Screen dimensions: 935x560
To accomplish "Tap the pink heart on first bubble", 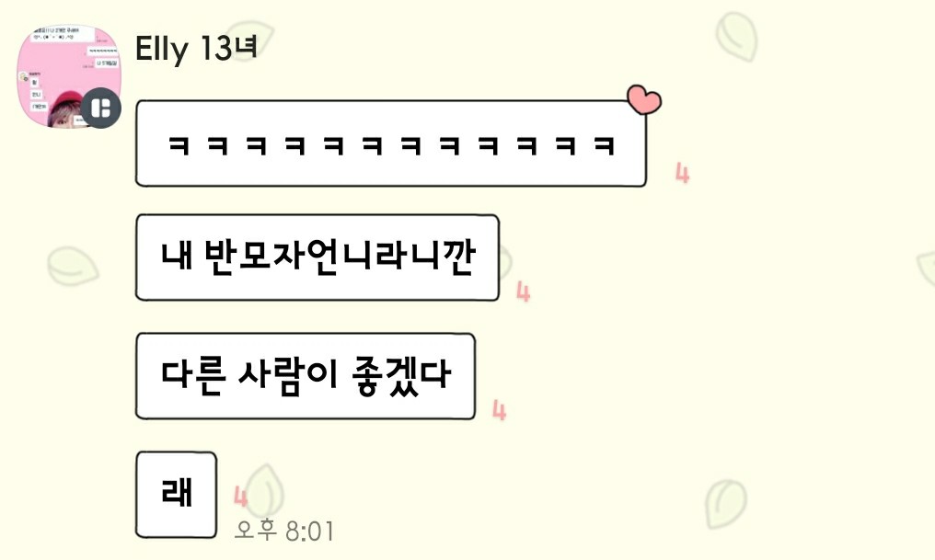I will (x=644, y=99).
